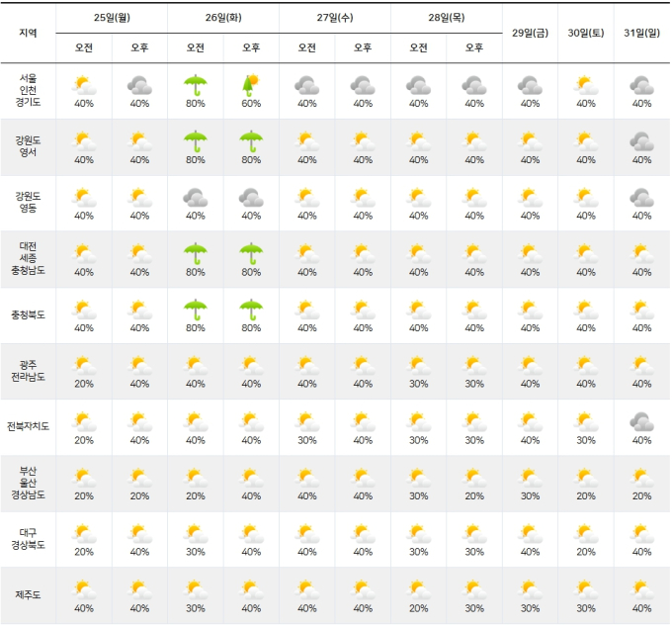
Task: Click the partly cloudy icon for 충청북도 on 29일(금)
Action: click(530, 310)
